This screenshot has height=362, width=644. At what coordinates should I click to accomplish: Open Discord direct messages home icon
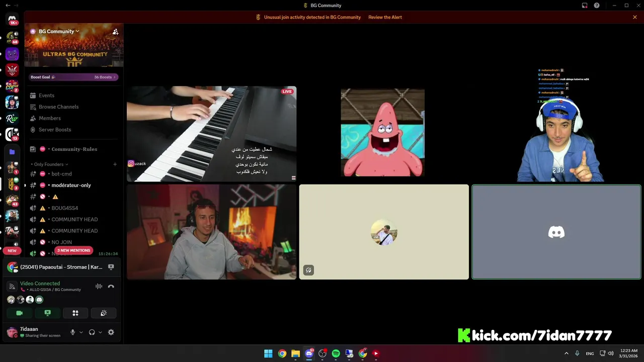pos(12,19)
